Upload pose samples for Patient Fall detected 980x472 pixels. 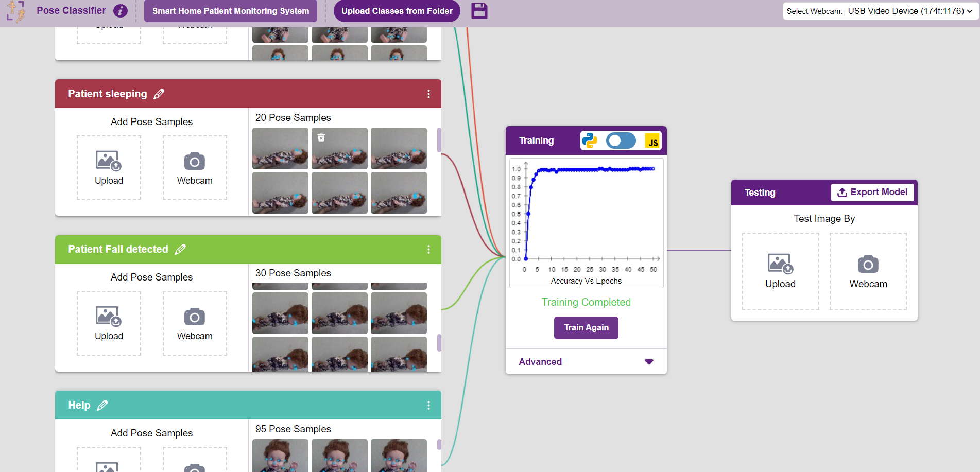point(109,323)
